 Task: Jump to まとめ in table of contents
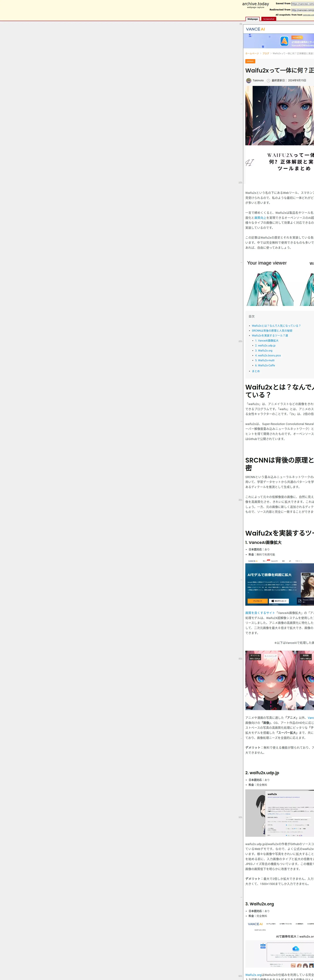point(256,371)
